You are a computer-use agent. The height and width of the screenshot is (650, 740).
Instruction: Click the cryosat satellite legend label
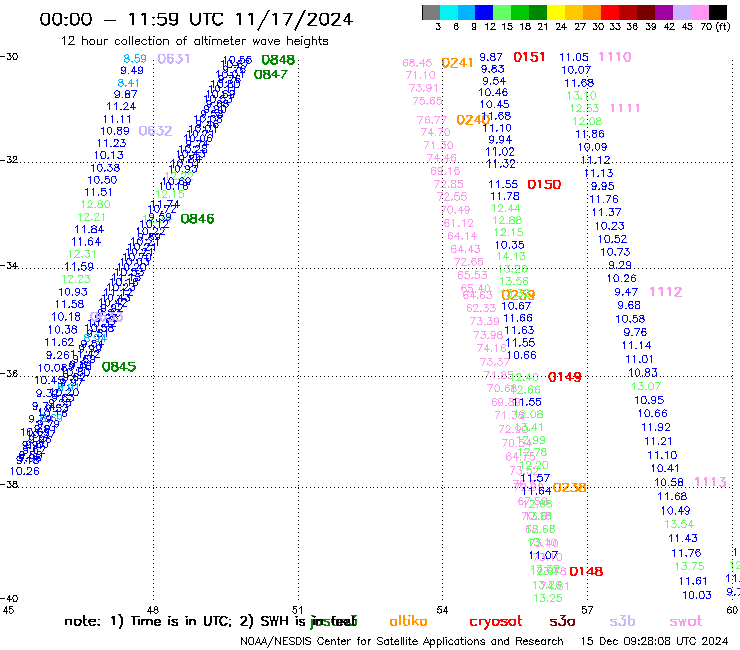click(x=496, y=622)
